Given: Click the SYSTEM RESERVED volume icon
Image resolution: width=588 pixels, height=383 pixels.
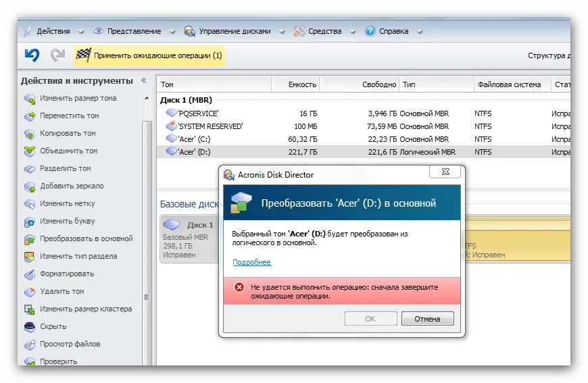Looking at the screenshot, I should pyautogui.click(x=172, y=125).
